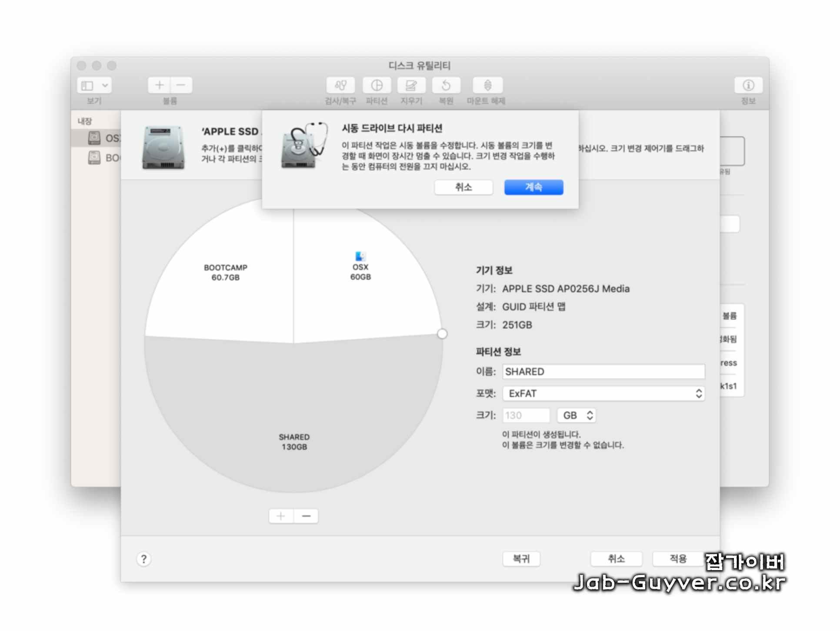Click the remove volume minus toolbar icon
840x631 pixels.
pyautogui.click(x=181, y=85)
